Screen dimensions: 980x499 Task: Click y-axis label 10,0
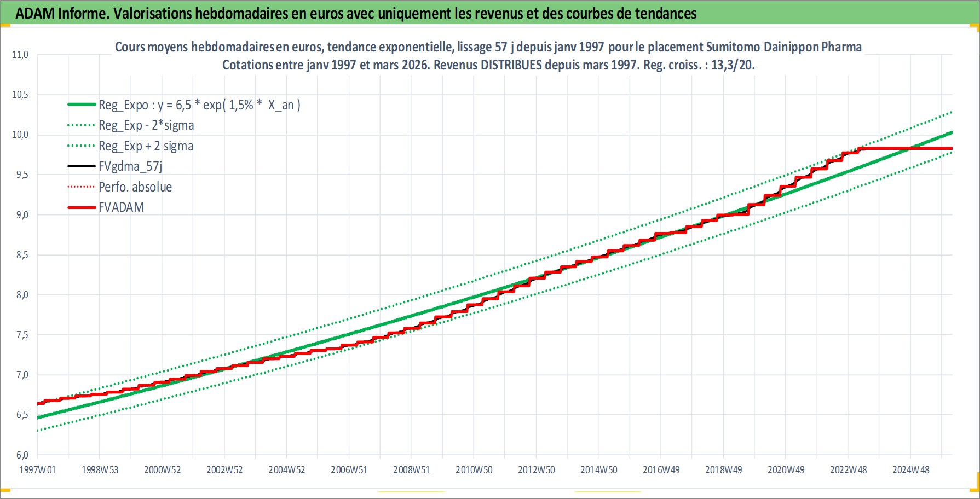click(x=20, y=135)
